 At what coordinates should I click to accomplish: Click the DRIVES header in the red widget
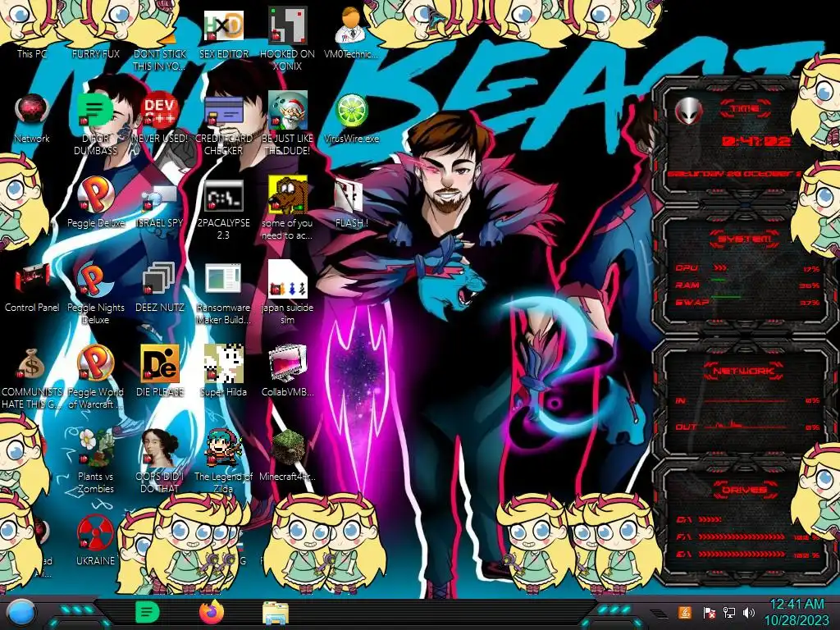(743, 489)
